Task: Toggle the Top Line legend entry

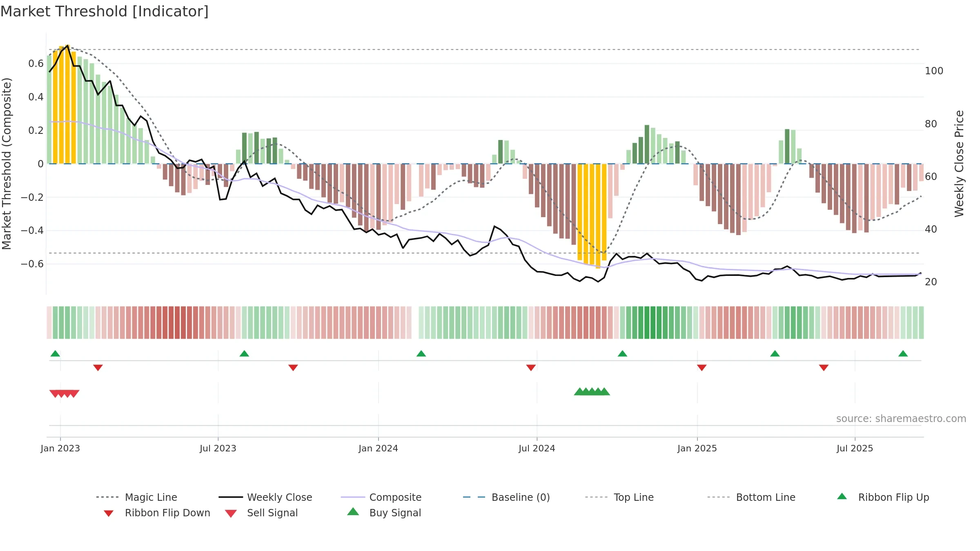Action: [619, 497]
